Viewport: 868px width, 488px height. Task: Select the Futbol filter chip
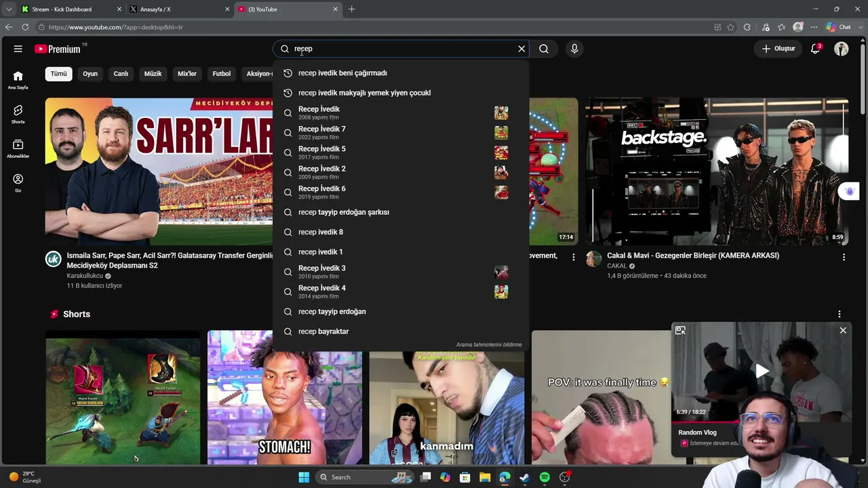coord(222,74)
